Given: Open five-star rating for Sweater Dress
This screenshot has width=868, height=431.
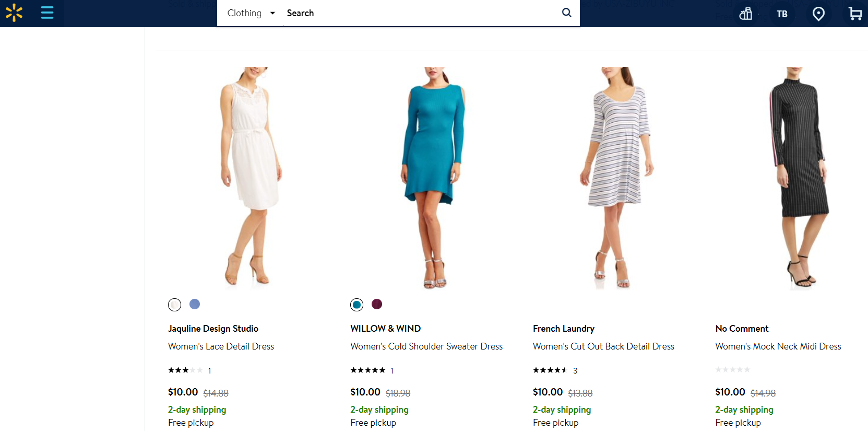Looking at the screenshot, I should point(372,370).
